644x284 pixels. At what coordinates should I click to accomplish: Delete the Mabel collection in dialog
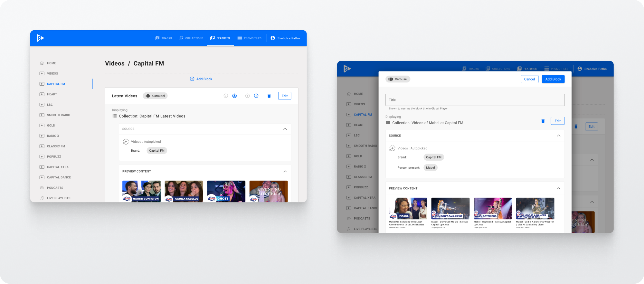click(x=543, y=121)
